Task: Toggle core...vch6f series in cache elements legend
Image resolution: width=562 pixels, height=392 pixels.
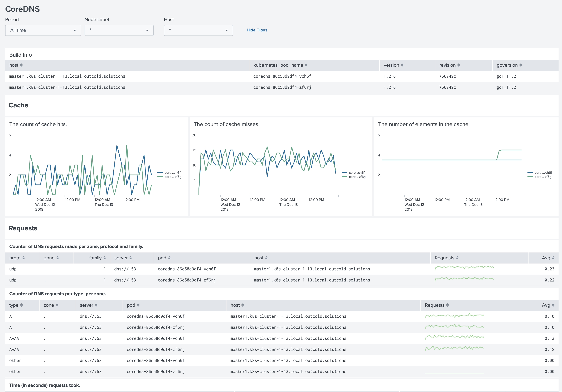Action: 540,173
